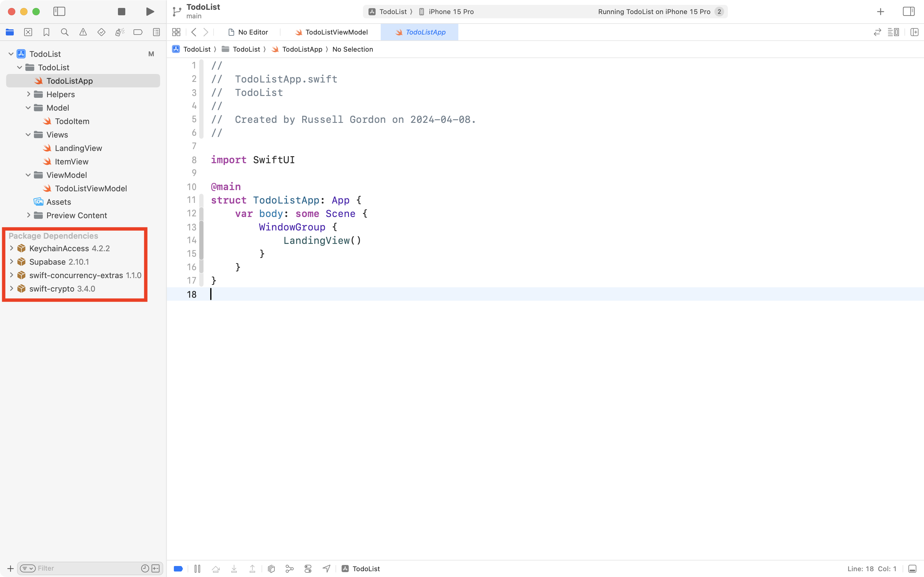The width and height of the screenshot is (924, 577).
Task: Collapse the Views folder
Action: [28, 134]
